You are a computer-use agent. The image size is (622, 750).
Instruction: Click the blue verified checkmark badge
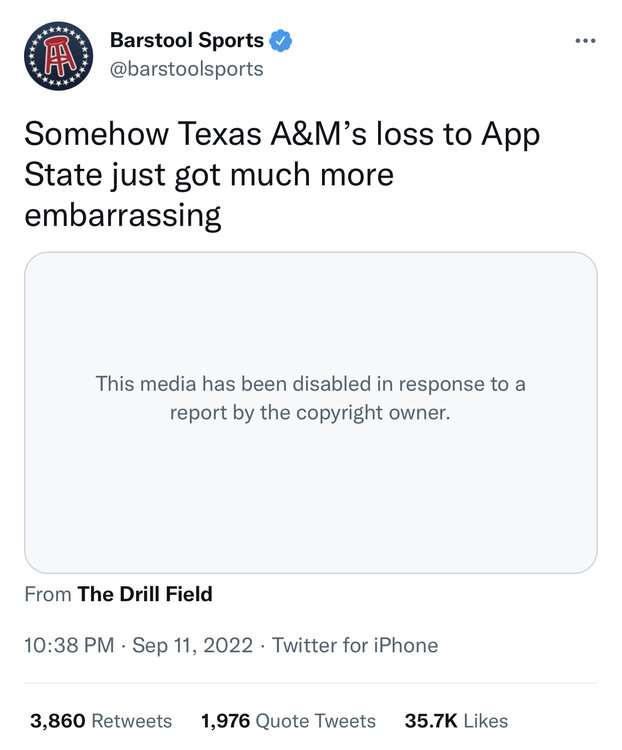pyautogui.click(x=284, y=41)
